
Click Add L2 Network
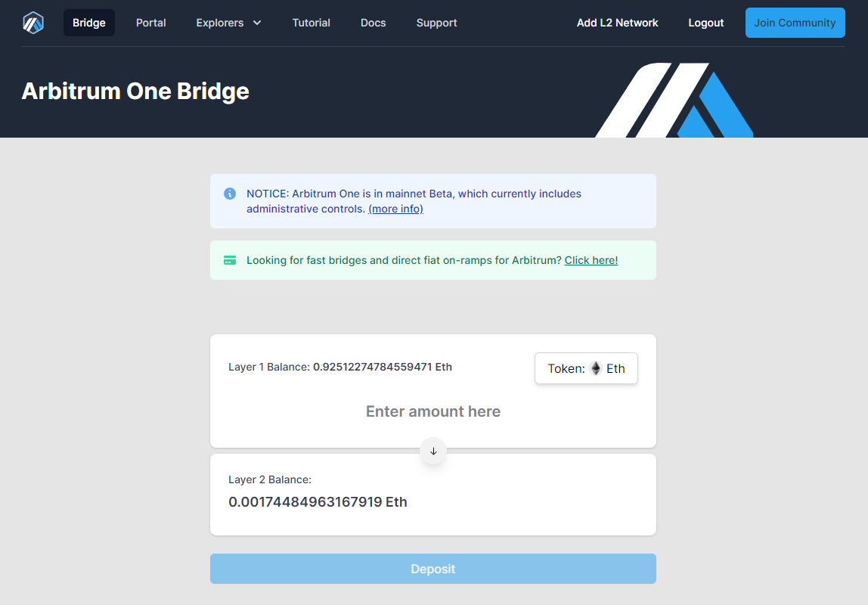(x=617, y=23)
